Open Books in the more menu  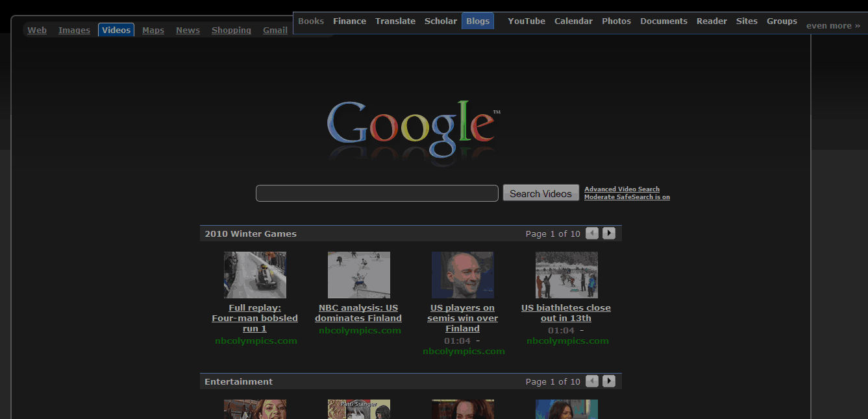click(x=311, y=21)
